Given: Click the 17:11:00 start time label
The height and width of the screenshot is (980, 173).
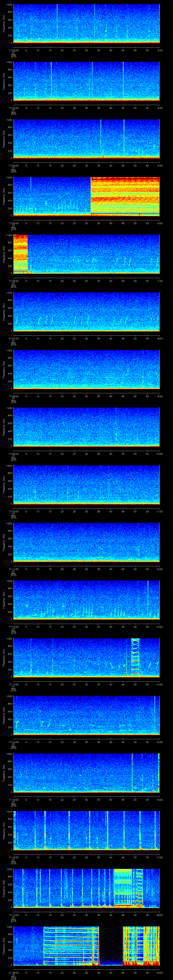Looking at the screenshot, I should pos(13,569).
